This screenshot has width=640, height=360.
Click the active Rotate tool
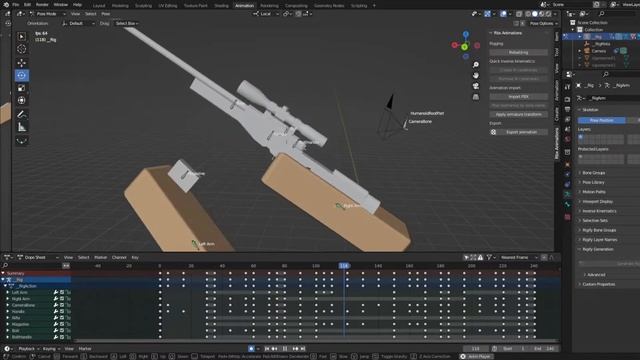click(x=22, y=75)
